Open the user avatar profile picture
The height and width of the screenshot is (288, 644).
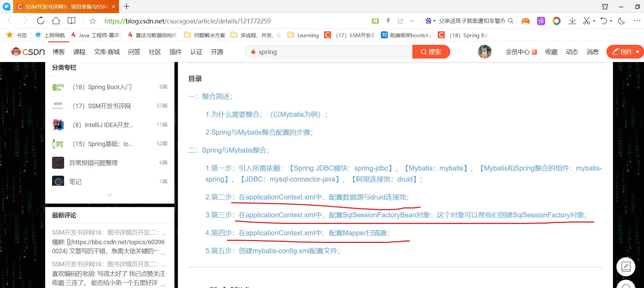485,52
